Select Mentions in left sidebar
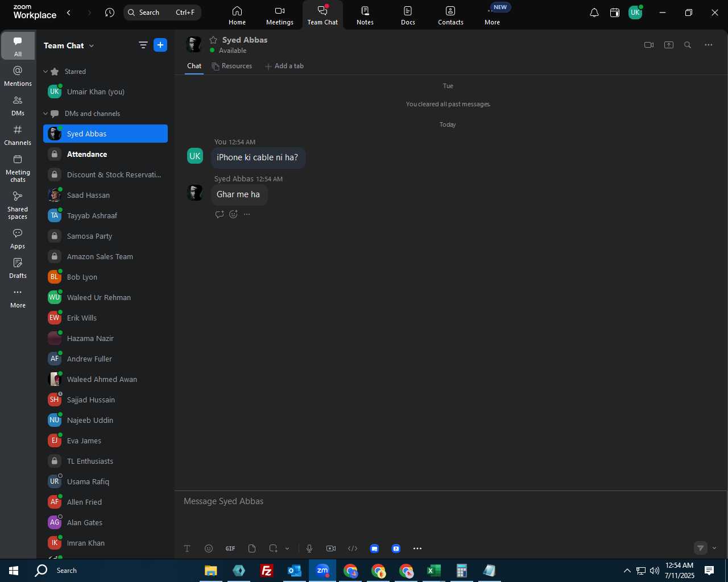 18,76
